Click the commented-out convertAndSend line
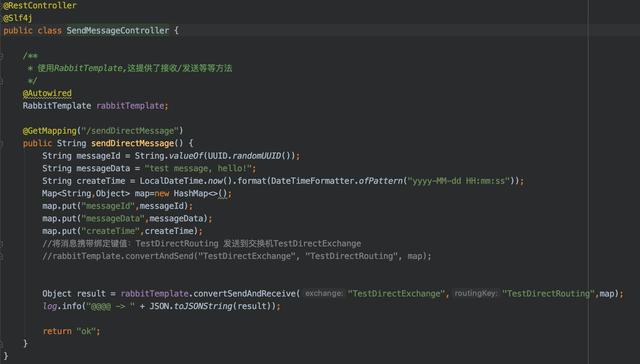Viewport: 640px width, 364px height. (236, 256)
